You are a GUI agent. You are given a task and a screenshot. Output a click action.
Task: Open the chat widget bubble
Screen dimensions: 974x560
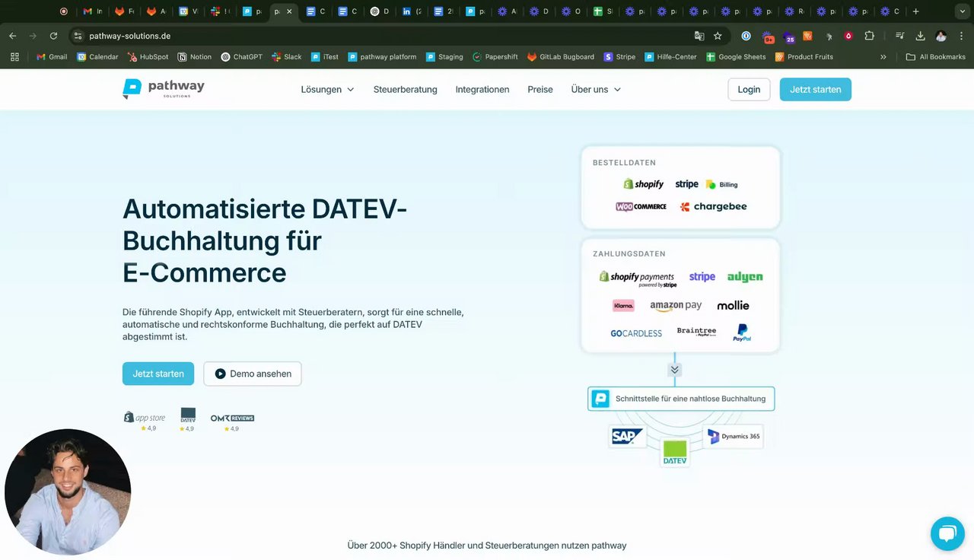(947, 533)
